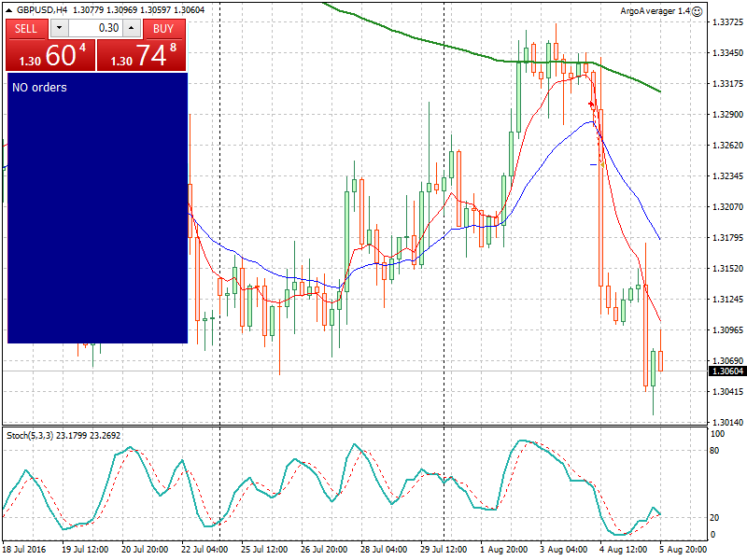This screenshot has height=560, width=747.
Task: Click the 1 Aug 20:00 time label
Action: click(x=503, y=549)
